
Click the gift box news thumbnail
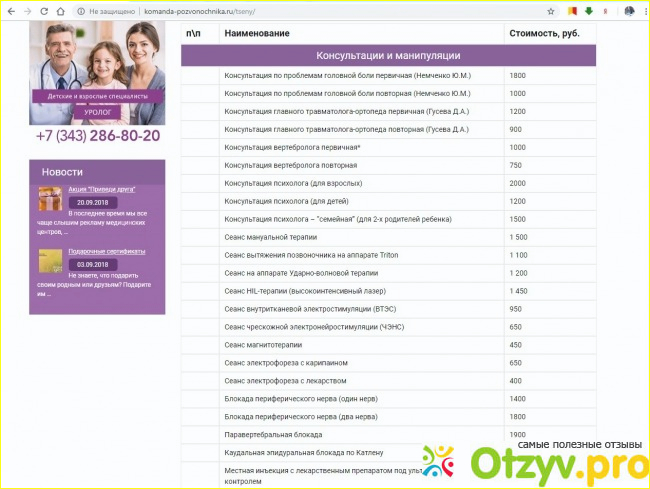pyautogui.click(x=50, y=198)
